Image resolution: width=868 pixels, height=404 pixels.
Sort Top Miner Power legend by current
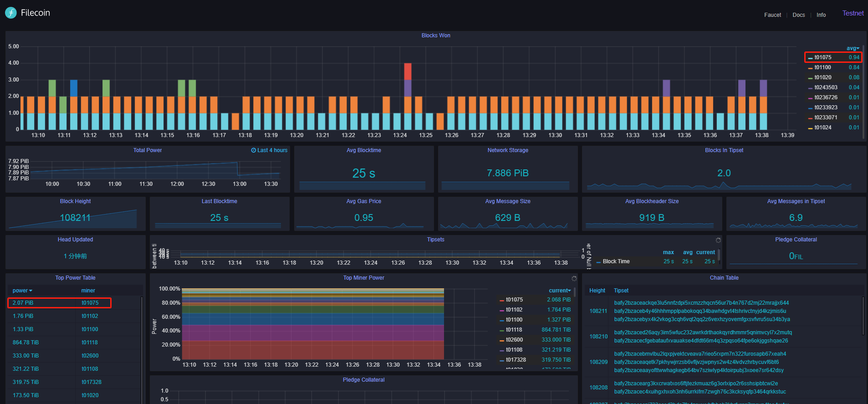(x=560, y=291)
